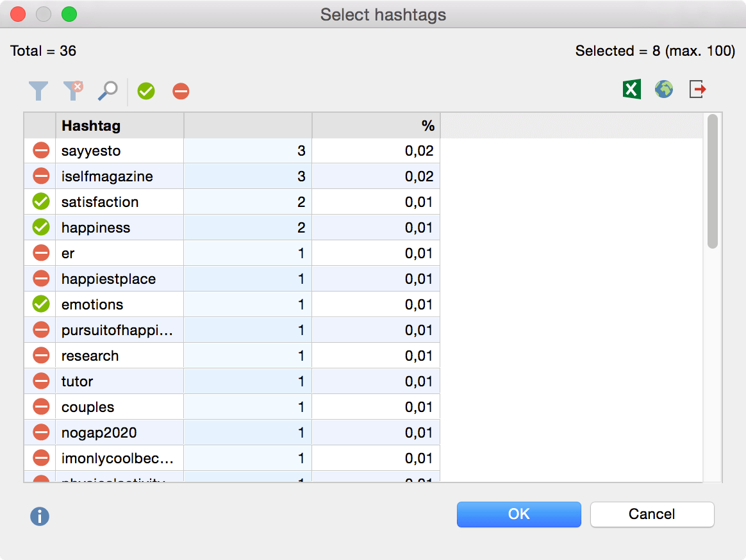Click the vertical scrollbar handle
The width and height of the screenshot is (746, 560).
[712, 182]
